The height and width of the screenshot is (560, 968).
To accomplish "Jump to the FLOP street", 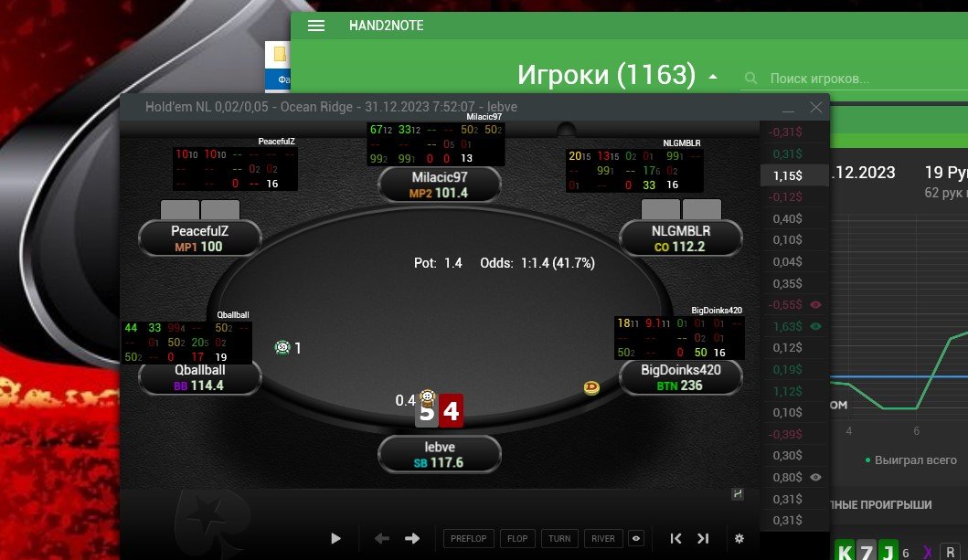I will [x=517, y=538].
